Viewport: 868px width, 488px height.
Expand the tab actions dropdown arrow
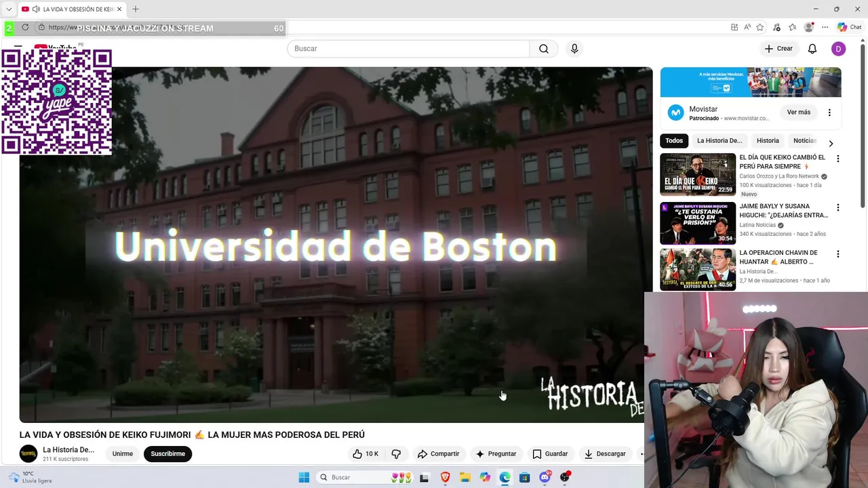[x=9, y=9]
